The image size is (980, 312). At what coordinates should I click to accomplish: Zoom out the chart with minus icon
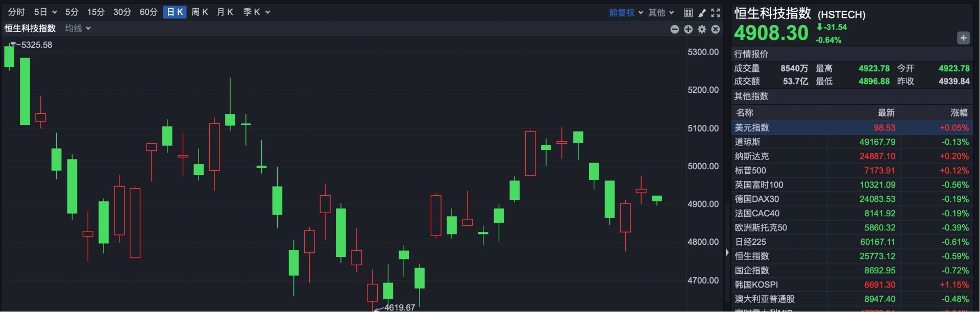(x=674, y=30)
